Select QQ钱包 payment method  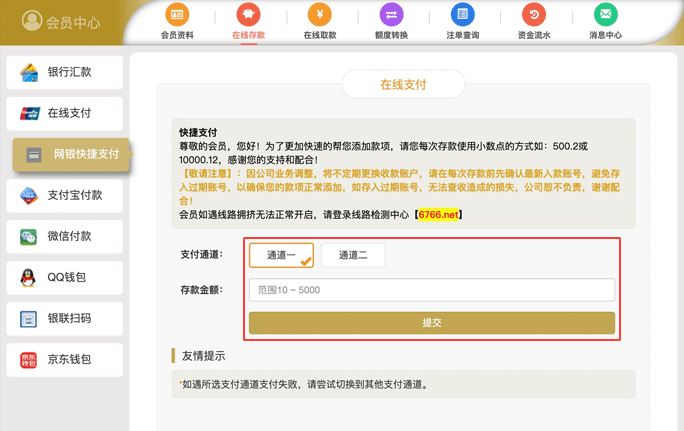coord(65,278)
